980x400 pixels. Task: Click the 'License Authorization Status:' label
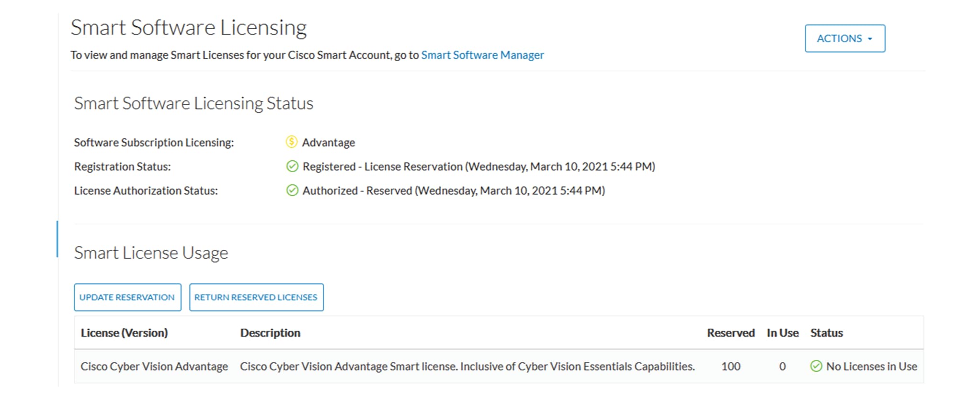coord(146,190)
